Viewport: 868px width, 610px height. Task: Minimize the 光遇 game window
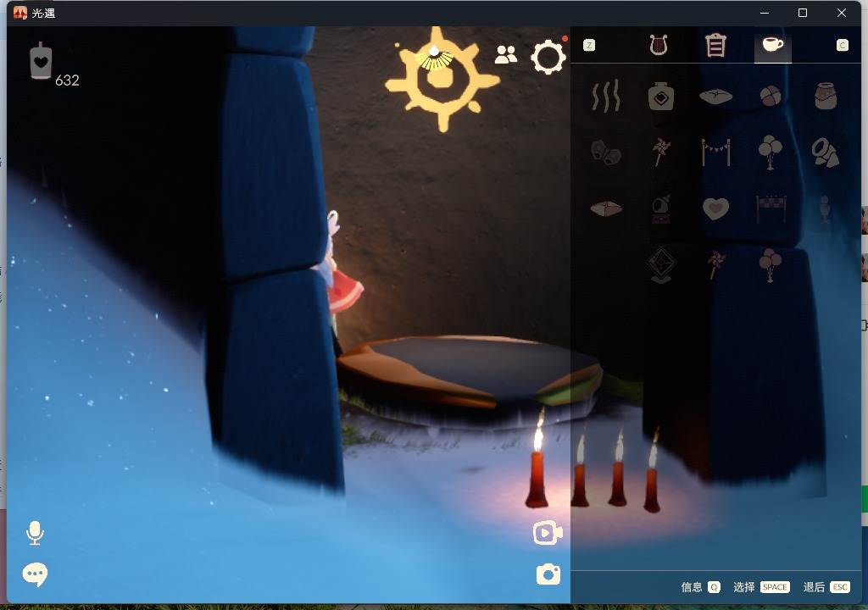(x=765, y=13)
